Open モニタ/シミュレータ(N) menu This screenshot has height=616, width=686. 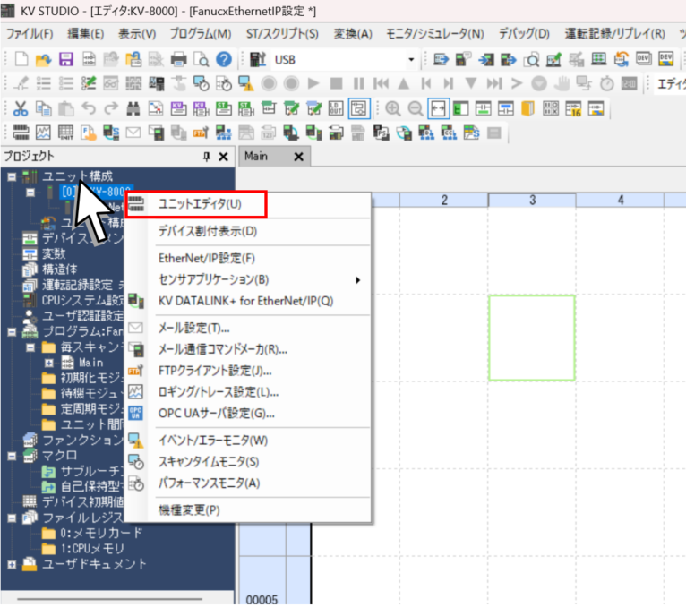click(435, 34)
